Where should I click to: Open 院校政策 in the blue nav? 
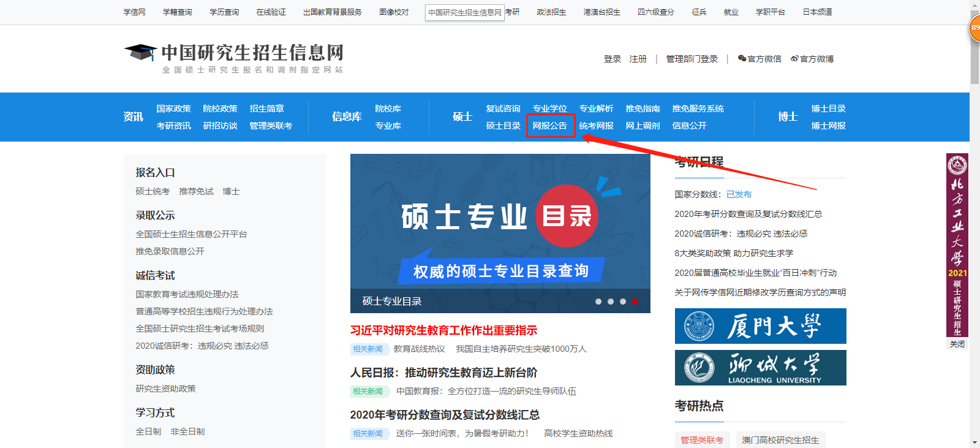[221, 108]
